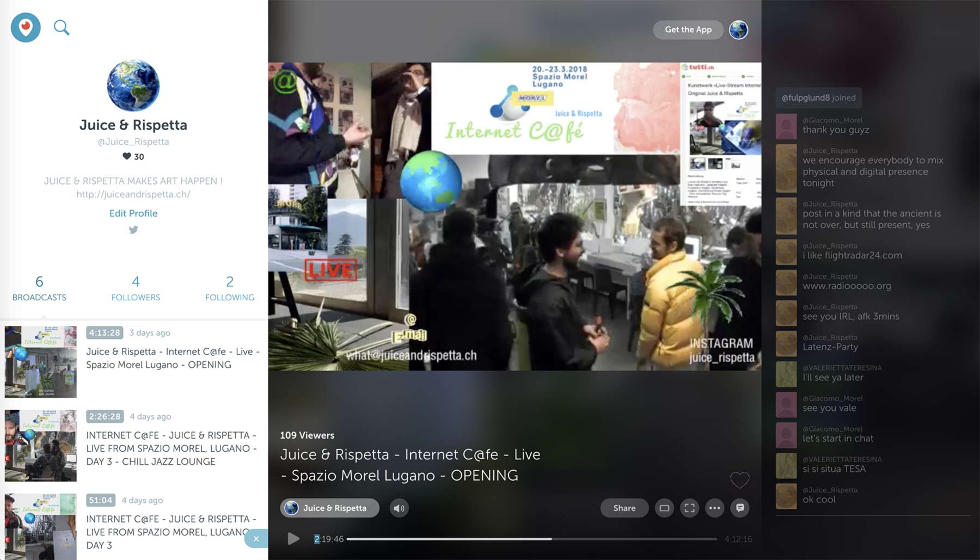Open the juiceandrispetta.ch link
Image resolution: width=980 pixels, height=560 pixels.
tap(133, 194)
